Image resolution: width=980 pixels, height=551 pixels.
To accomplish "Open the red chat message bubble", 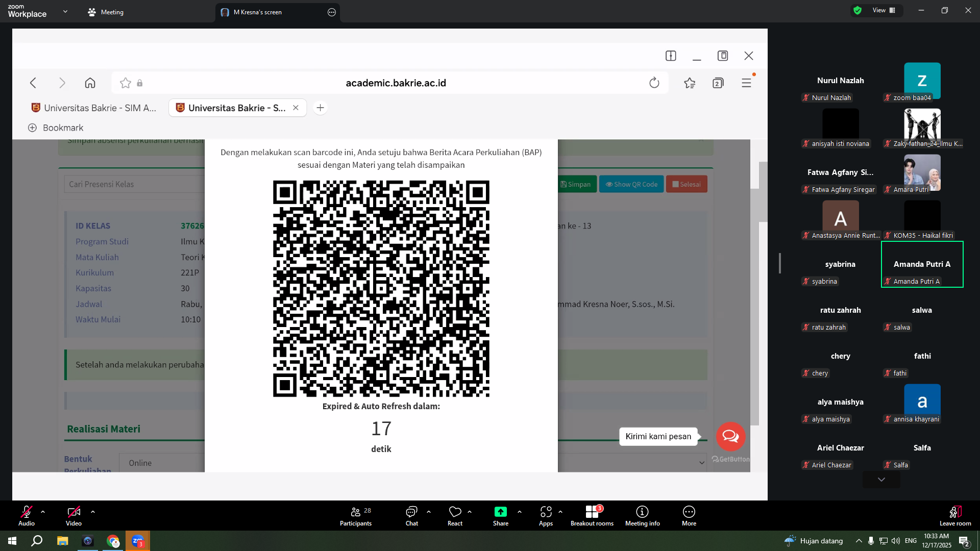I will click(x=730, y=436).
